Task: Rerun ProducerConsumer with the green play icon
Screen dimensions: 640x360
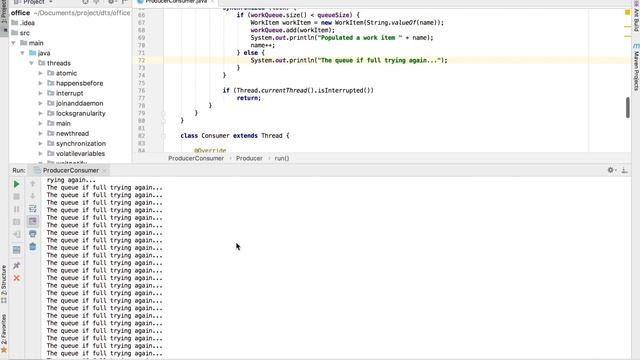Action: click(16, 184)
